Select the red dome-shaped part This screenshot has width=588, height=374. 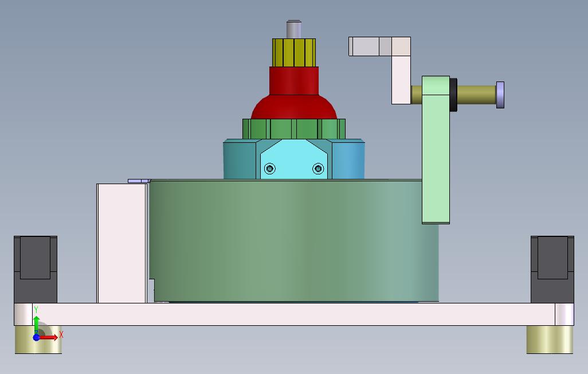coord(294,107)
